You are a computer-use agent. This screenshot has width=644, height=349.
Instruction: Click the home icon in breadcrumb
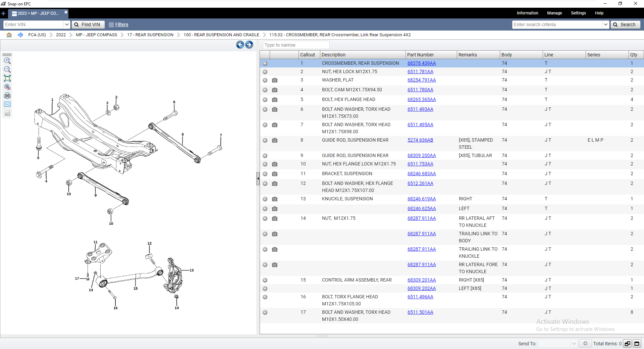click(x=9, y=35)
